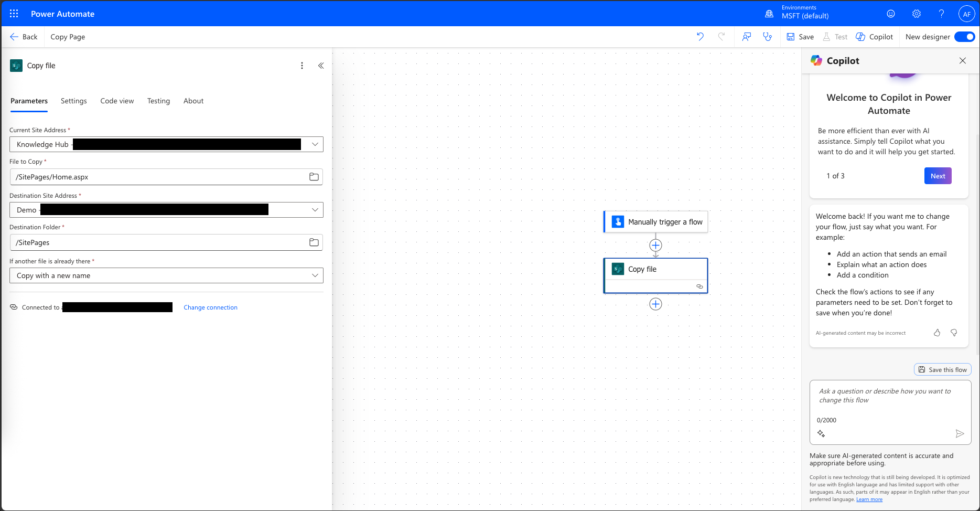Switch to the Code view tab
The width and height of the screenshot is (980, 511).
click(x=117, y=101)
